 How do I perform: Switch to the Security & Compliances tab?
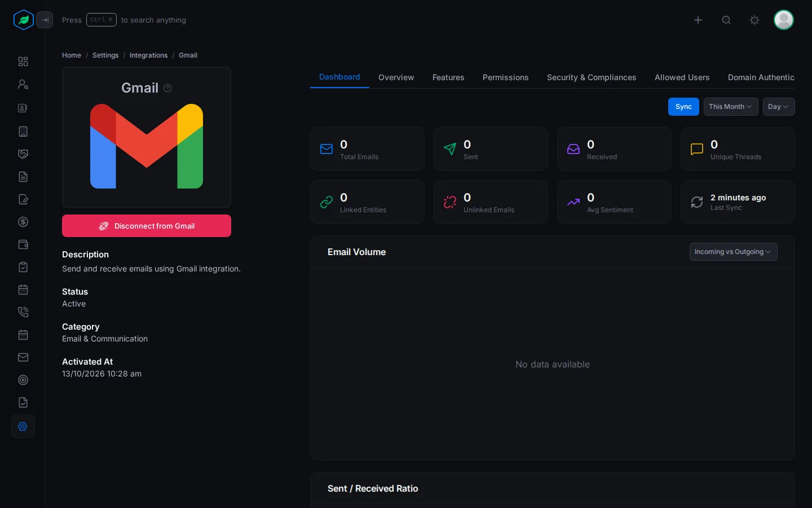point(592,77)
